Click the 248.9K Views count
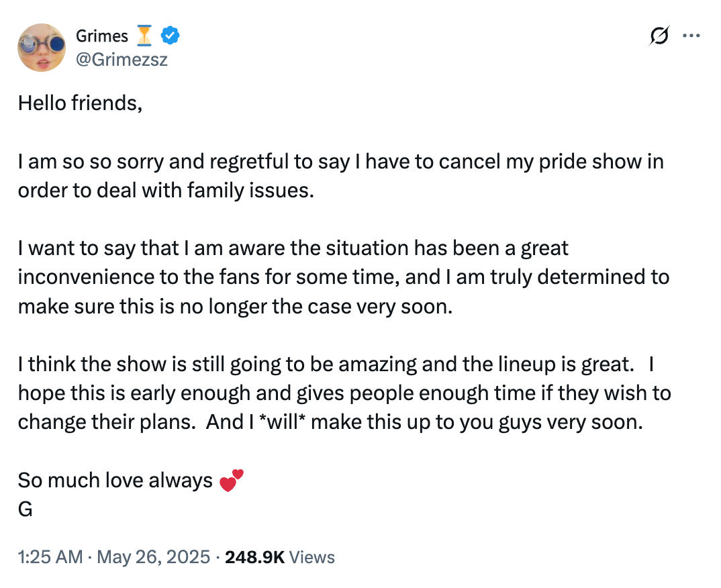 (x=279, y=556)
